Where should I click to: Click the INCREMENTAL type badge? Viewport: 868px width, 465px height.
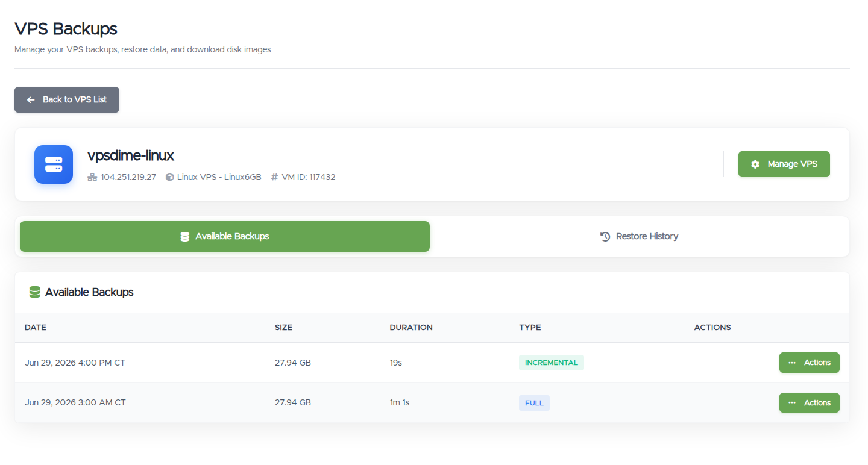coord(552,363)
